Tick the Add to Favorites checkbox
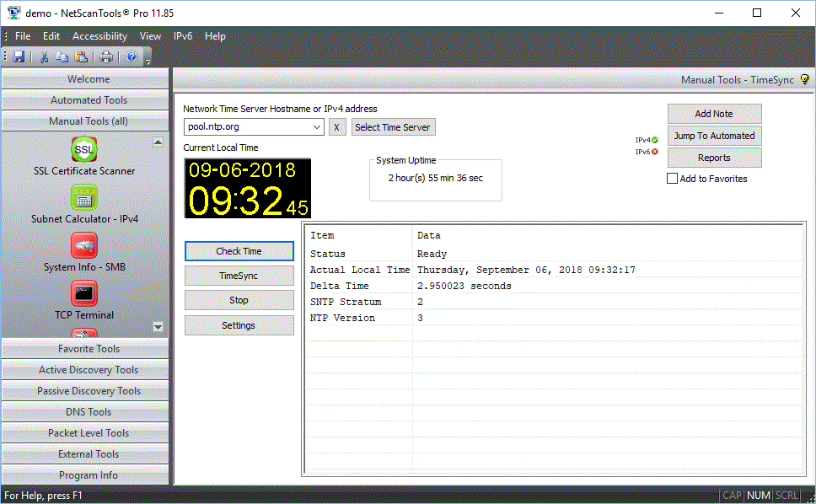The image size is (816, 504). [x=673, y=179]
